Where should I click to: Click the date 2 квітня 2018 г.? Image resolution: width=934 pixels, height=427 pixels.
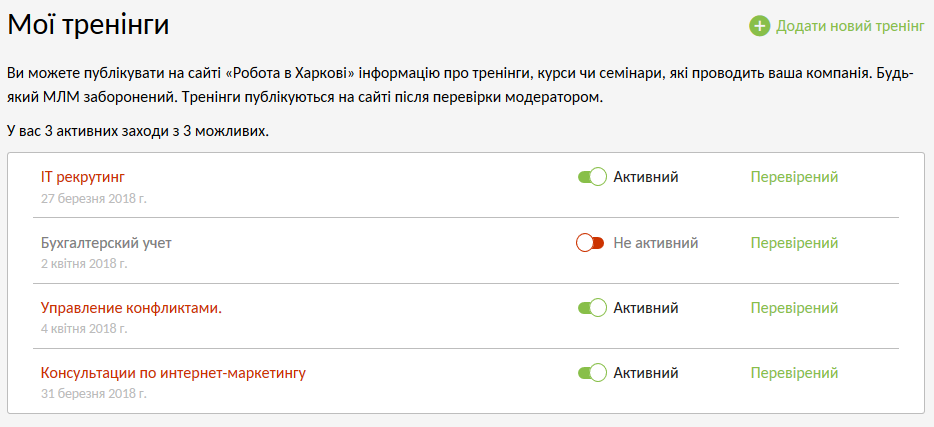pos(84,264)
